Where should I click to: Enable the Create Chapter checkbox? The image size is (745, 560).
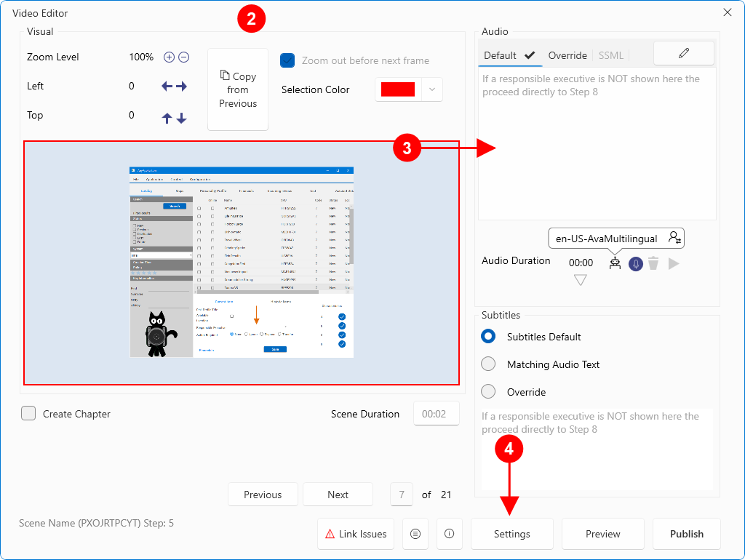[28, 414]
